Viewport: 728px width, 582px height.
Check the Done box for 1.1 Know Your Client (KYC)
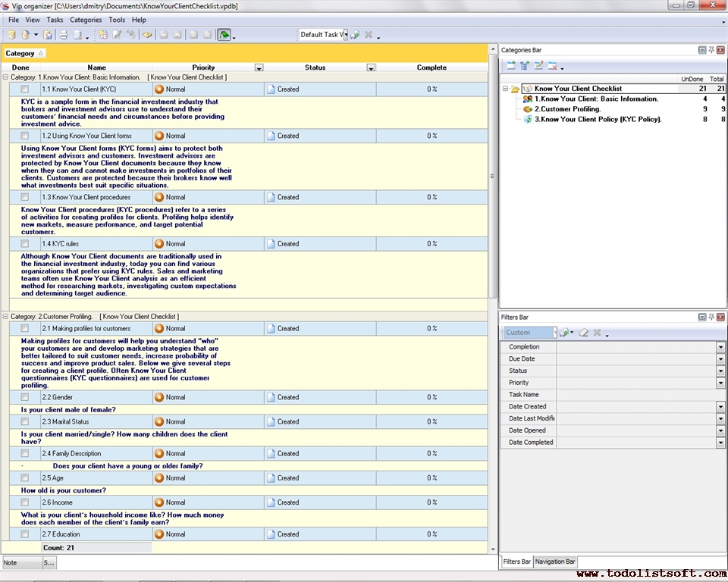25,89
